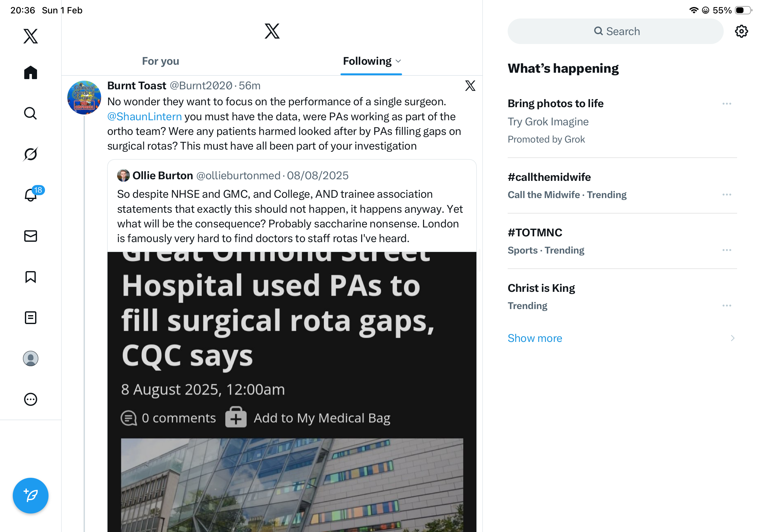This screenshot has height=532, width=762.
Task: Open the @ShaunLintern mention link
Action: coord(144,116)
